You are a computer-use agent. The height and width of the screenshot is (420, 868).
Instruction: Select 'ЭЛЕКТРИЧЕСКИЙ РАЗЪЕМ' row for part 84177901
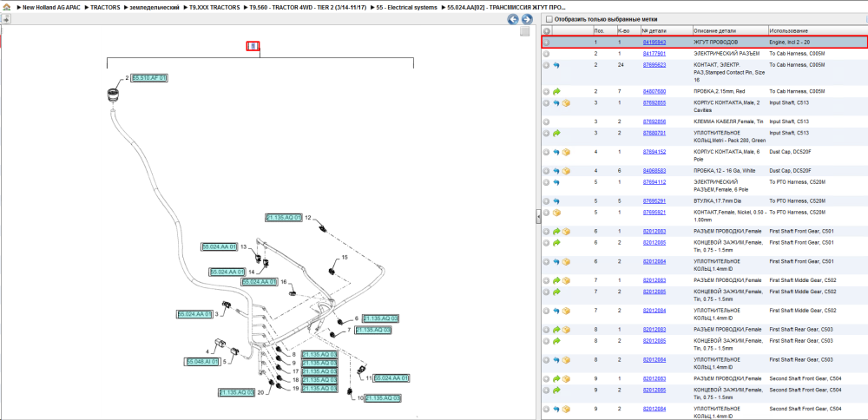tap(704, 54)
